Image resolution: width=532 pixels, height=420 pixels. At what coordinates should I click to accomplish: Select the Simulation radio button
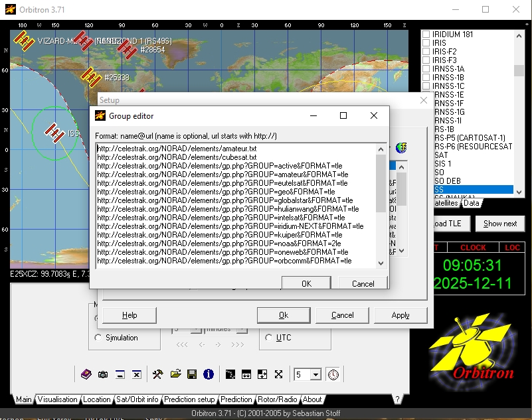pyautogui.click(x=98, y=338)
